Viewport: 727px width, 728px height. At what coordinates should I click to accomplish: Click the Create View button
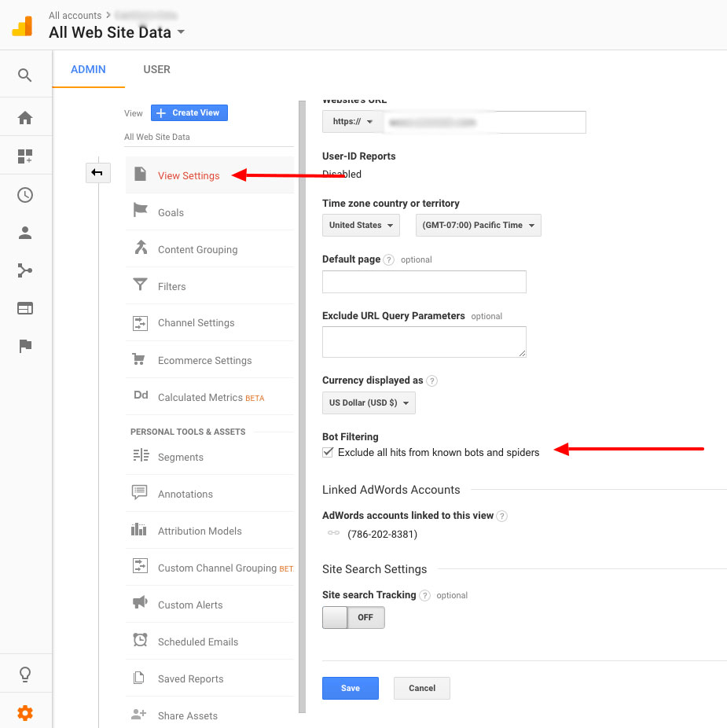[x=189, y=112]
